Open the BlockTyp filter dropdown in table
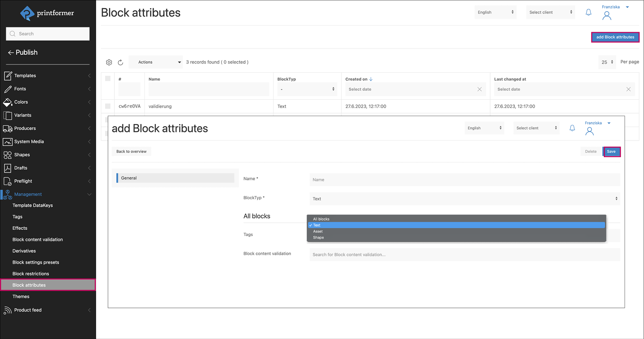644x339 pixels. pyautogui.click(x=307, y=89)
